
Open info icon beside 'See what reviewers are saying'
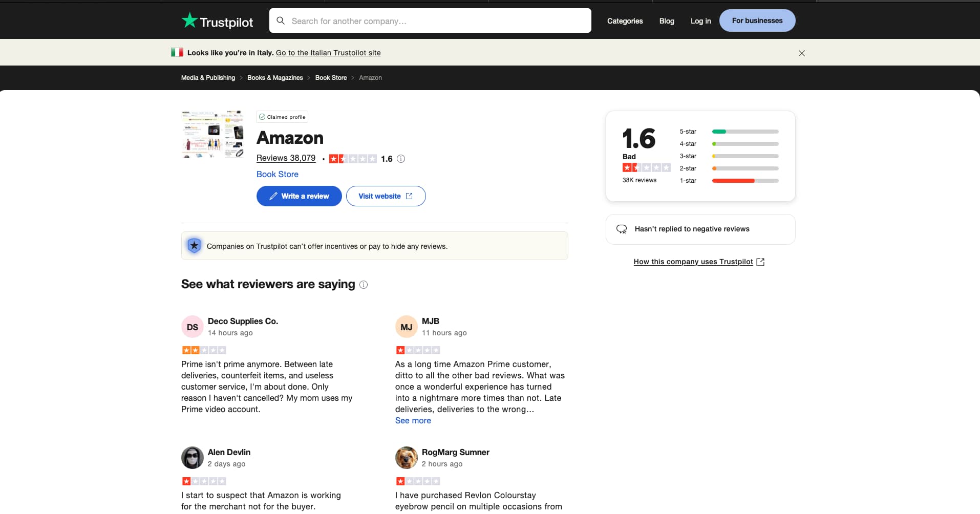pos(364,285)
